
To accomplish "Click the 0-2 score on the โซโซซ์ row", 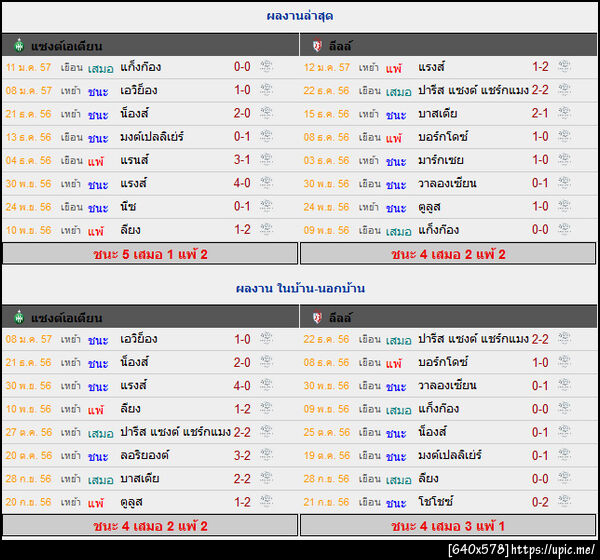I will pos(540,502).
